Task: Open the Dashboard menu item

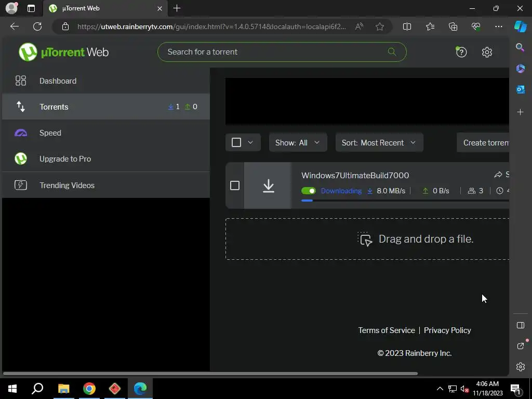Action: coord(106,81)
